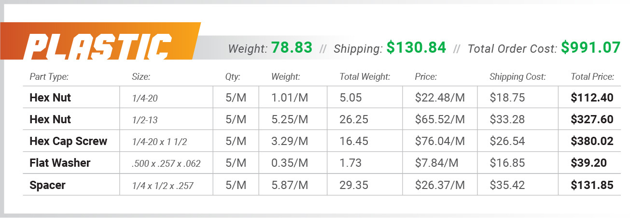Click the $380.02 total price cell
Viewport: 644px width, 218px height.
coord(592,141)
